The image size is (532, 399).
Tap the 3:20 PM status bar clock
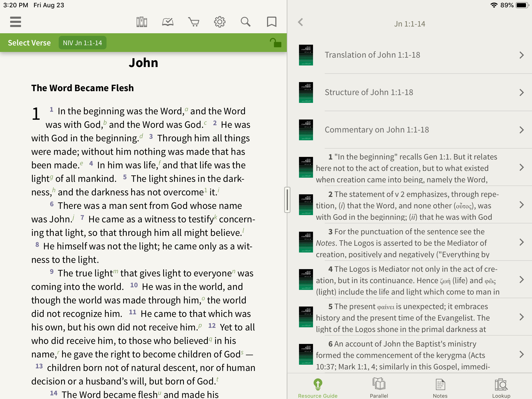point(16,5)
